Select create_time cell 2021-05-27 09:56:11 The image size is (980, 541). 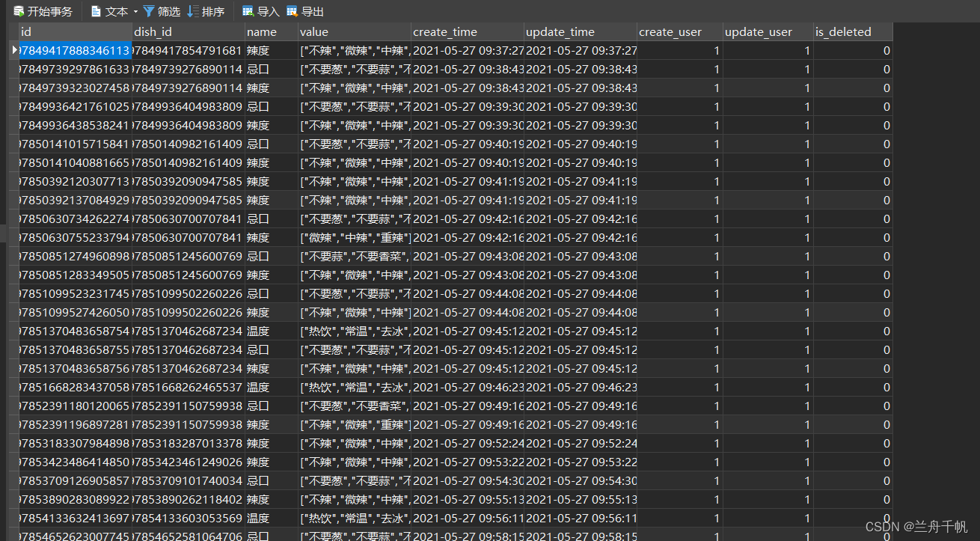[468, 518]
